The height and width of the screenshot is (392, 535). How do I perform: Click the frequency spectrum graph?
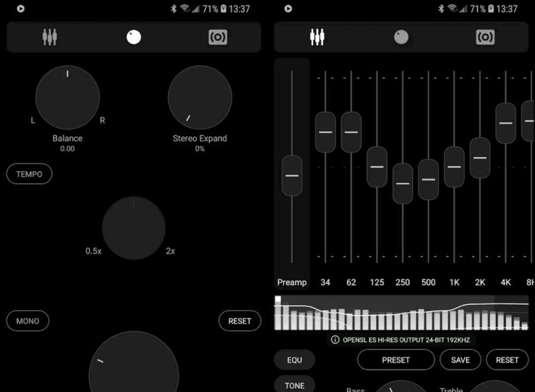click(401, 313)
